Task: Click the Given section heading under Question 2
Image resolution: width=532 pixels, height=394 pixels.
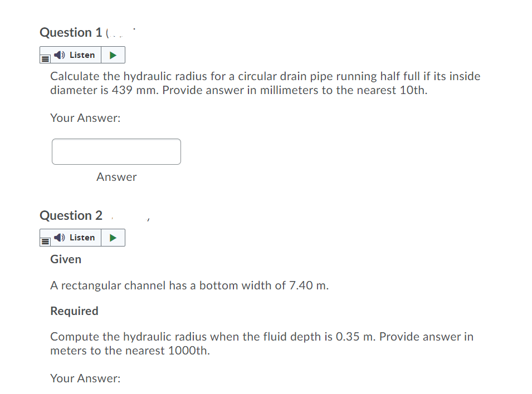Action: tap(65, 259)
